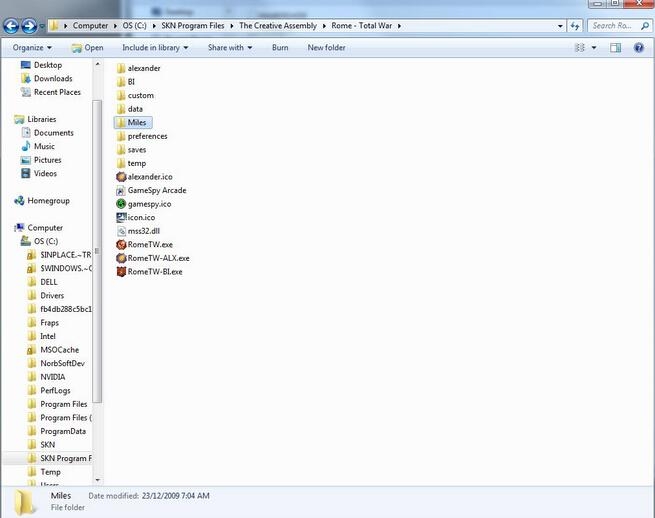
Task: Select the mss32.dll file icon
Action: click(121, 231)
